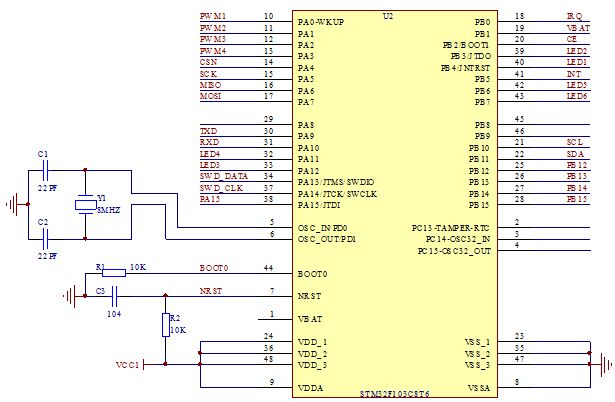Select the PWM1 net label
The image size is (615, 402).
[213, 16]
